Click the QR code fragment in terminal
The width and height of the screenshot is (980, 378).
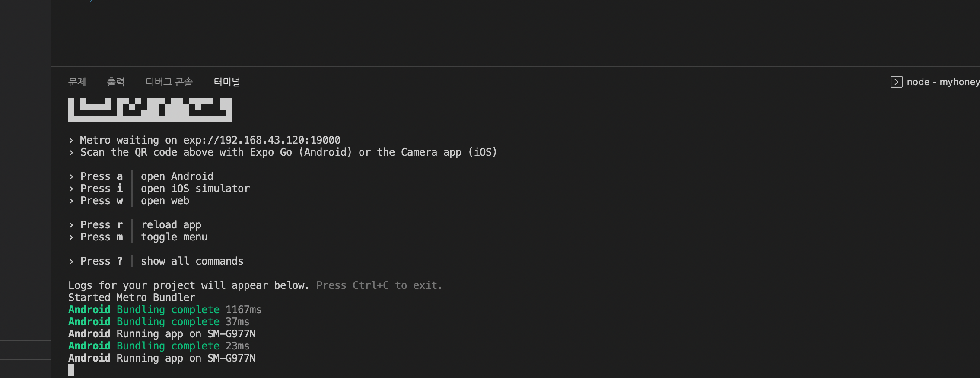[150, 109]
